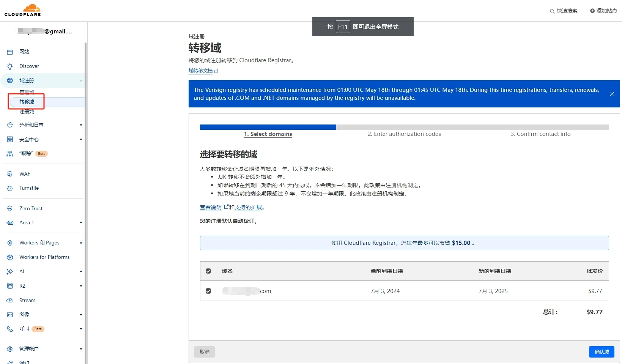Open the 域转移文档 link
The height and width of the screenshot is (364, 622).
(x=200, y=71)
